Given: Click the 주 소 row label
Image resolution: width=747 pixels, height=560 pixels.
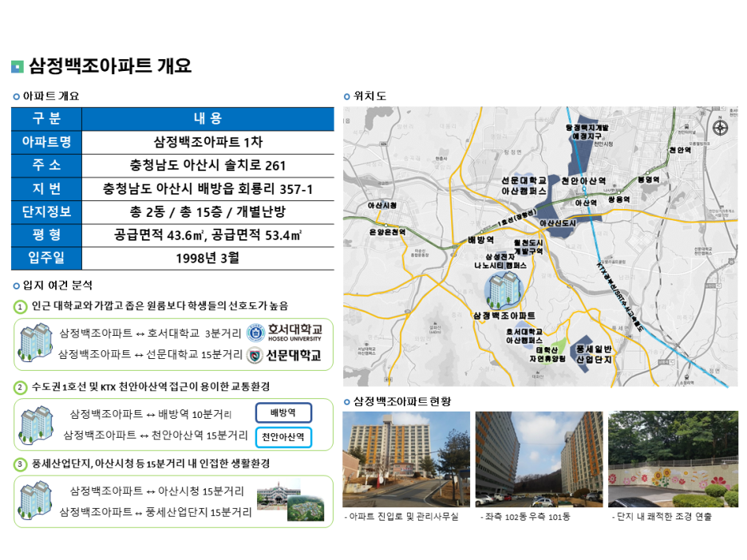Looking at the screenshot, I should (x=46, y=165).
